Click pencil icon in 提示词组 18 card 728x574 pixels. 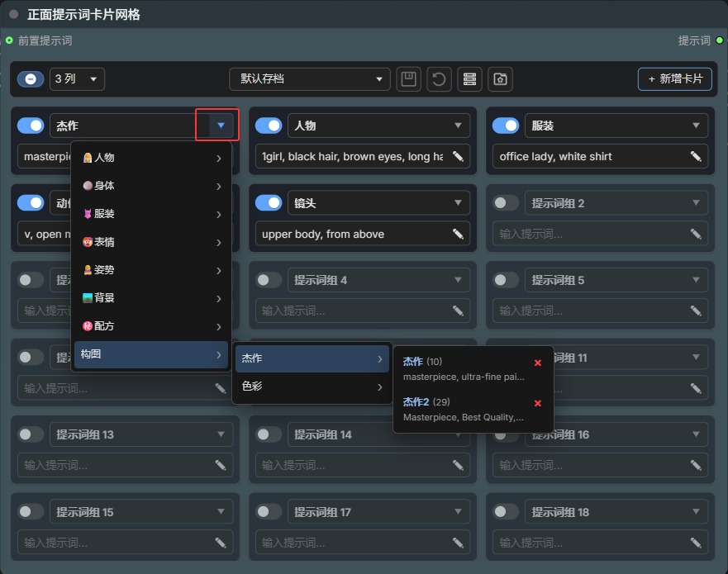click(696, 543)
